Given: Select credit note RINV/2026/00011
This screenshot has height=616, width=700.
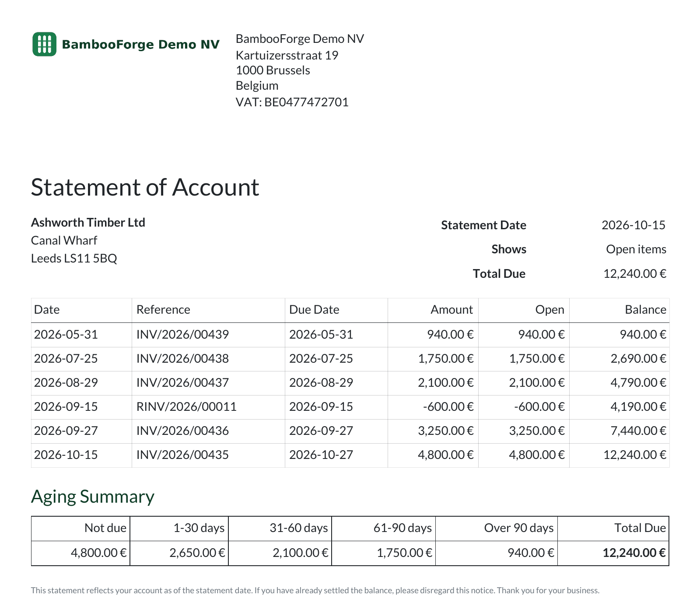Looking at the screenshot, I should (186, 406).
